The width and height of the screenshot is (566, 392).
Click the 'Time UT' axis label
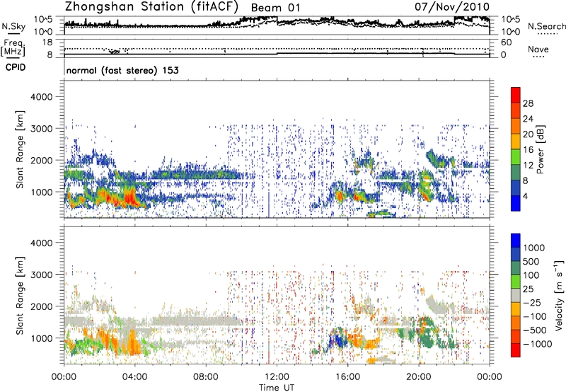(277, 388)
